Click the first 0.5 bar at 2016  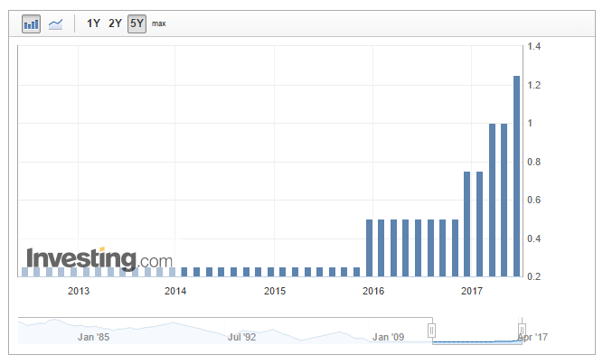point(369,247)
